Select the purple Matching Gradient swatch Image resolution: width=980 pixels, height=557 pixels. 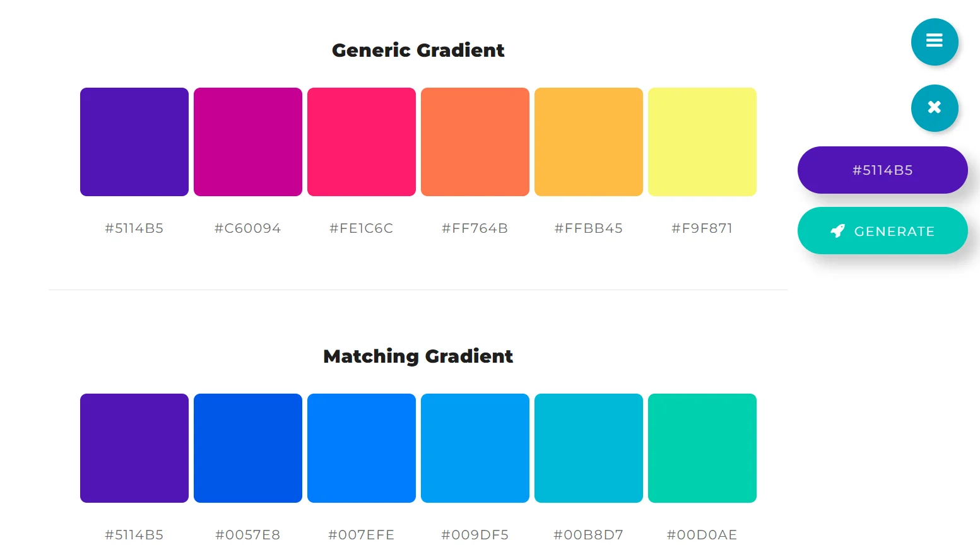(x=134, y=448)
